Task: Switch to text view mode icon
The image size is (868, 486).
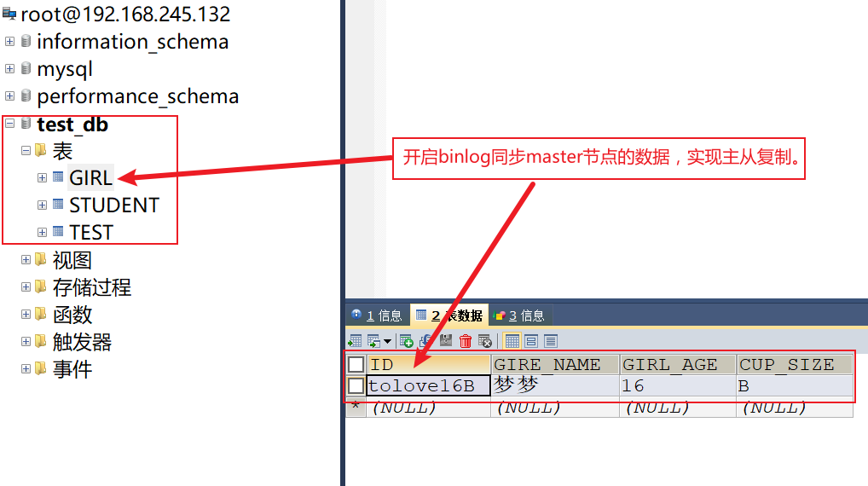Action: (x=550, y=341)
